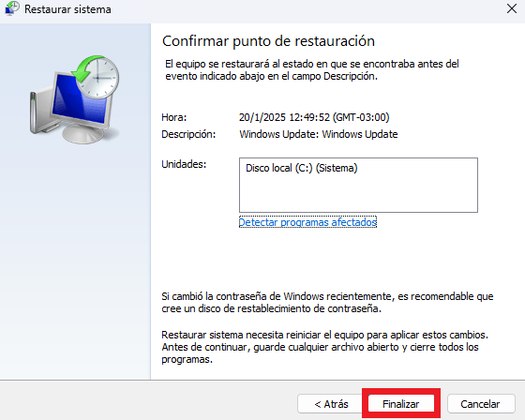Click the restart warning paragraph
The width and height of the screenshot is (525, 420).
coord(324,347)
